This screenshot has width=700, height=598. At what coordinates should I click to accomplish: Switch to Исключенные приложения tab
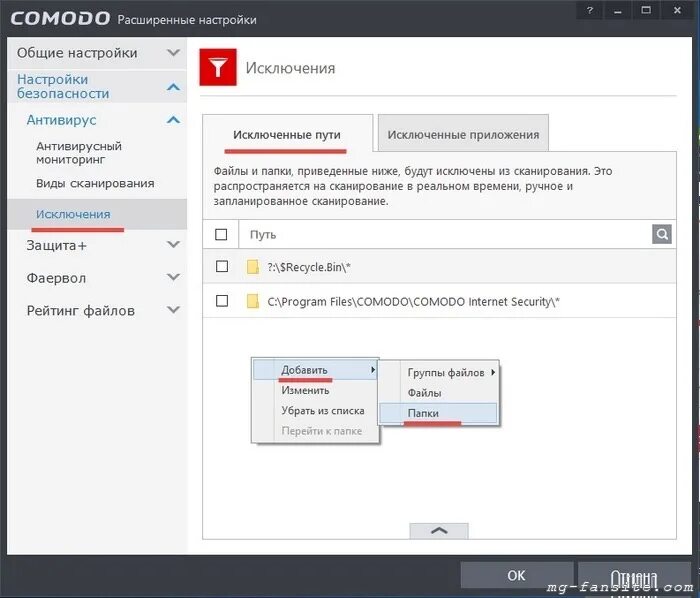pos(463,134)
